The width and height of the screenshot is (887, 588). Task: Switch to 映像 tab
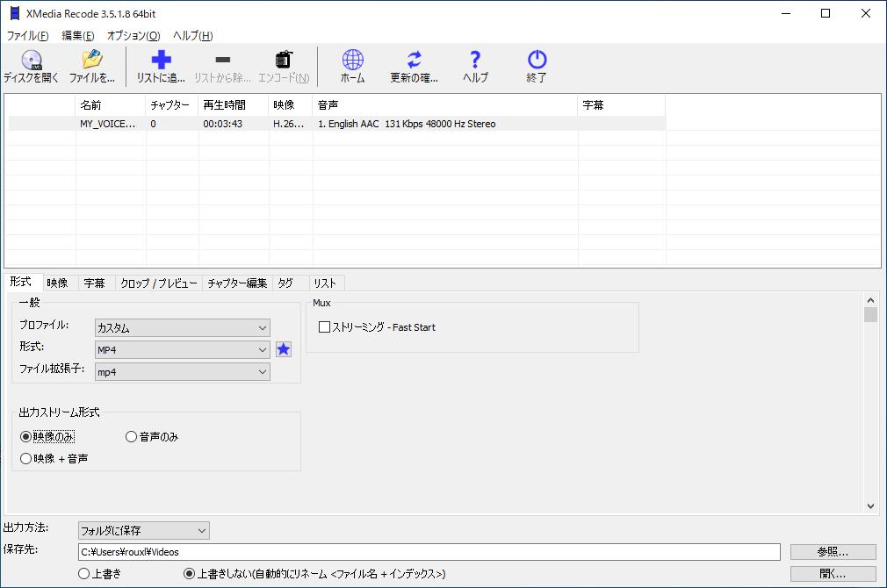(x=58, y=283)
